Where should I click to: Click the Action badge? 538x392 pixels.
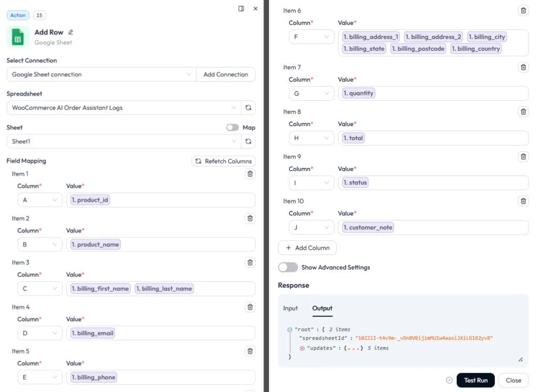(x=18, y=15)
